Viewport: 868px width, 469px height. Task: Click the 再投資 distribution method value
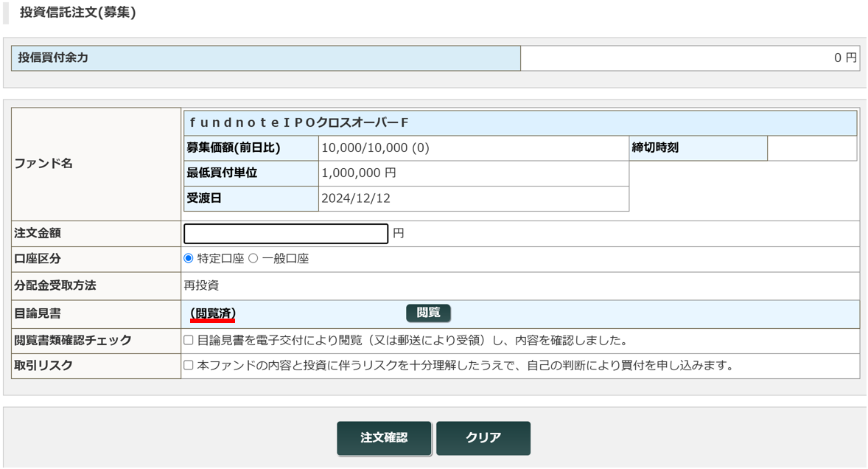pyautogui.click(x=201, y=285)
